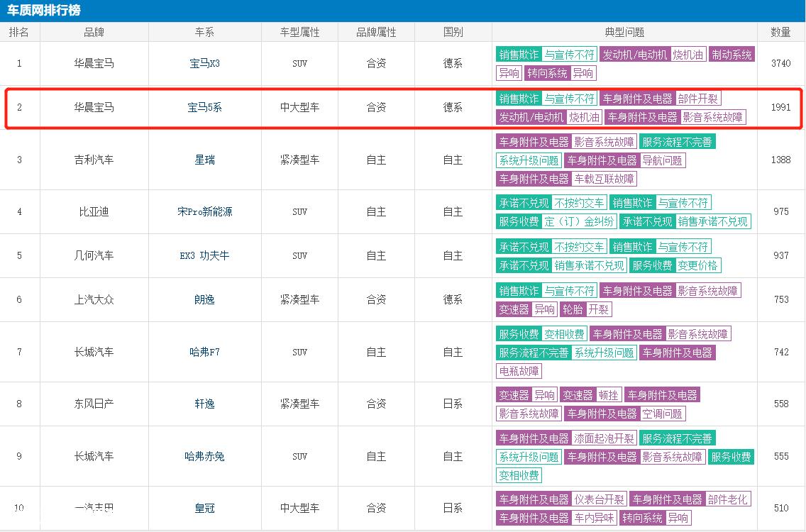The width and height of the screenshot is (806, 532).
Task: Click 定(订)金纠纷 tag in 宋Pro row
Action: [x=579, y=221]
